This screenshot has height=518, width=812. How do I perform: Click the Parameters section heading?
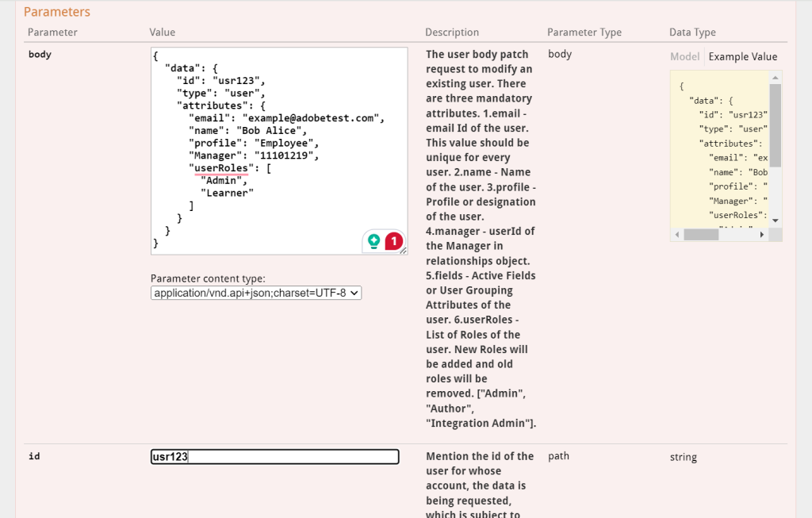tap(56, 11)
